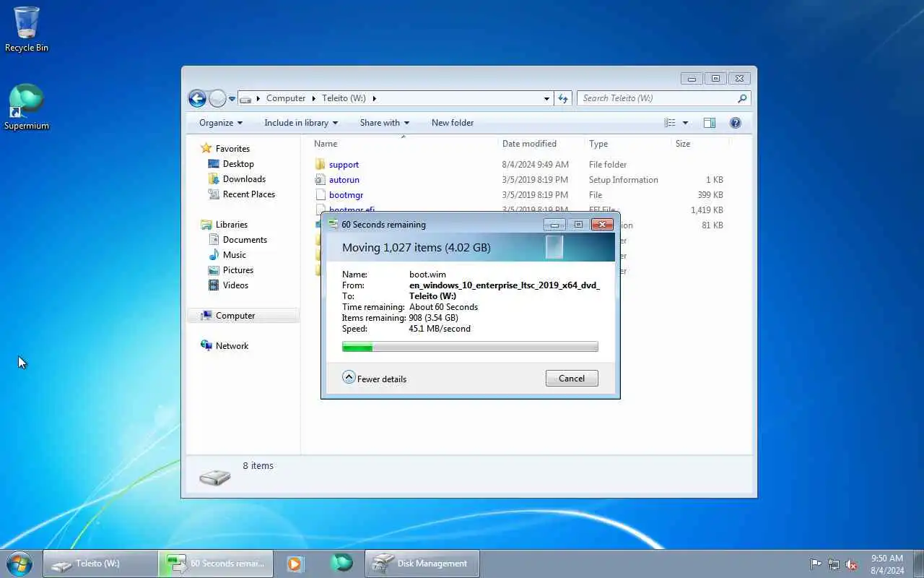924x578 pixels.
Task: Collapse the dialog with Fewer details
Action: coord(374,378)
